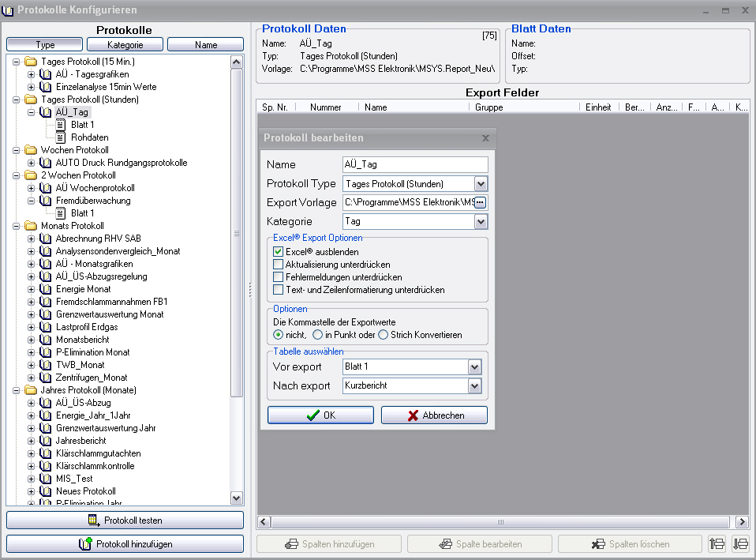The height and width of the screenshot is (560, 756).
Task: Click the move rows down icon
Action: tap(740, 543)
